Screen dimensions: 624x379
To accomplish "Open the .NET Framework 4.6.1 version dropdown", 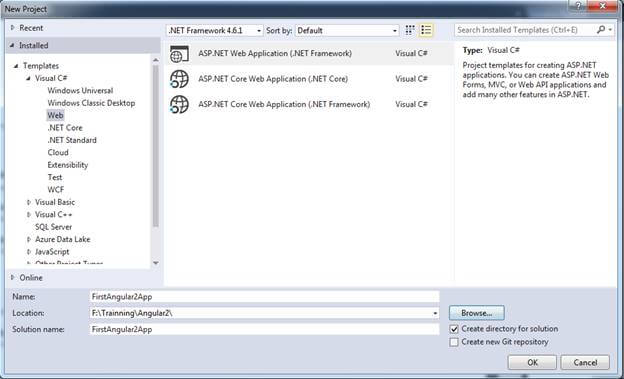I will [214, 31].
